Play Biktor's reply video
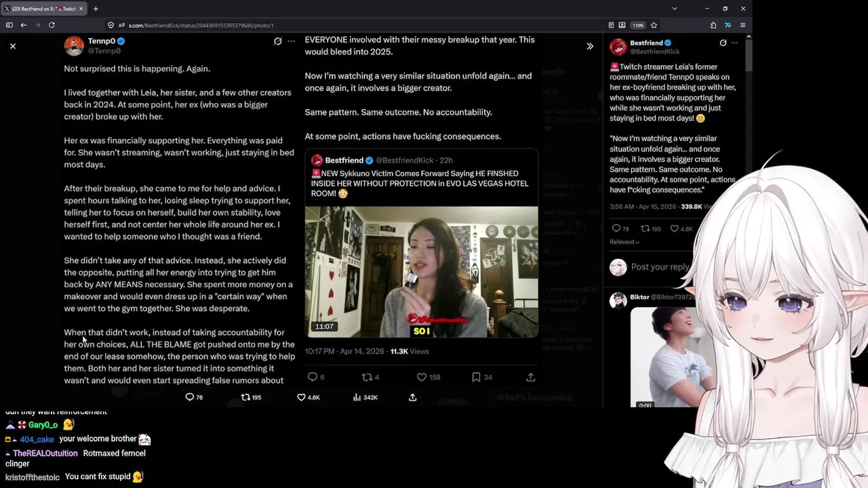Viewport: 868px width, 488px height. [663, 357]
